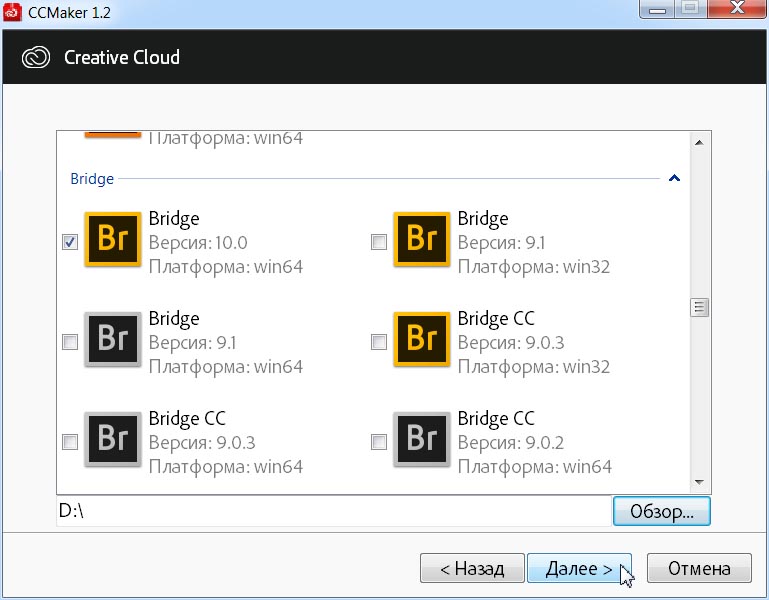Check the Bridge CC 9.0.2 win64 checkbox

[x=379, y=442]
